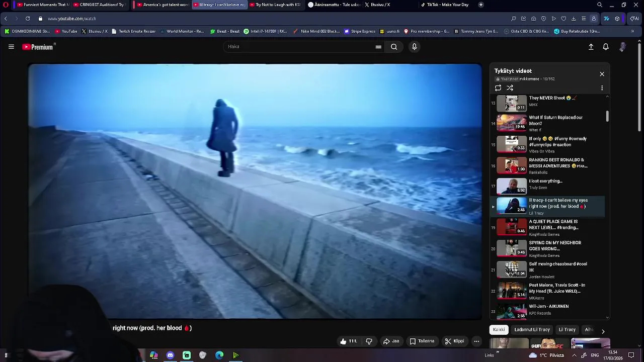Show hidden bookmarks with double chevron
Screen dimensions: 644x362
pos(632,31)
